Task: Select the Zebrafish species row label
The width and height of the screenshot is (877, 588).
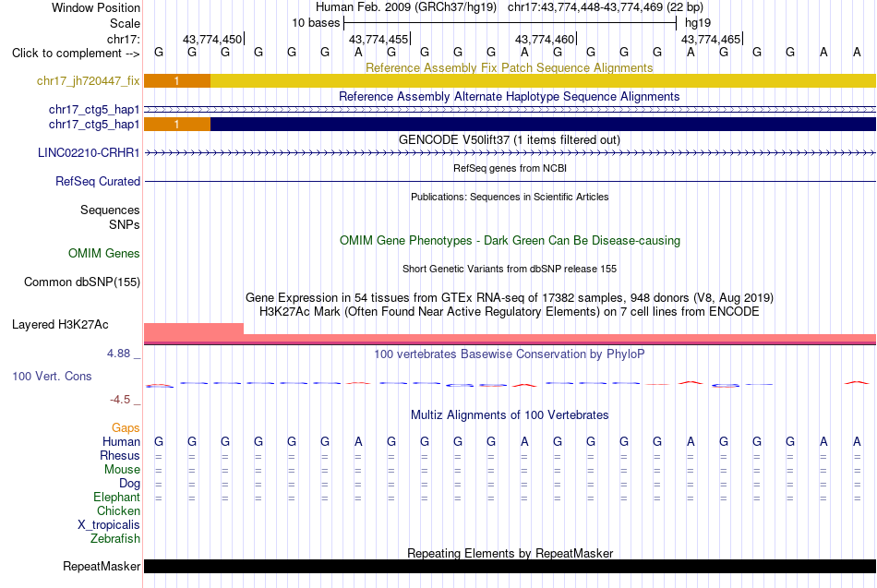Action: pyautogui.click(x=115, y=539)
